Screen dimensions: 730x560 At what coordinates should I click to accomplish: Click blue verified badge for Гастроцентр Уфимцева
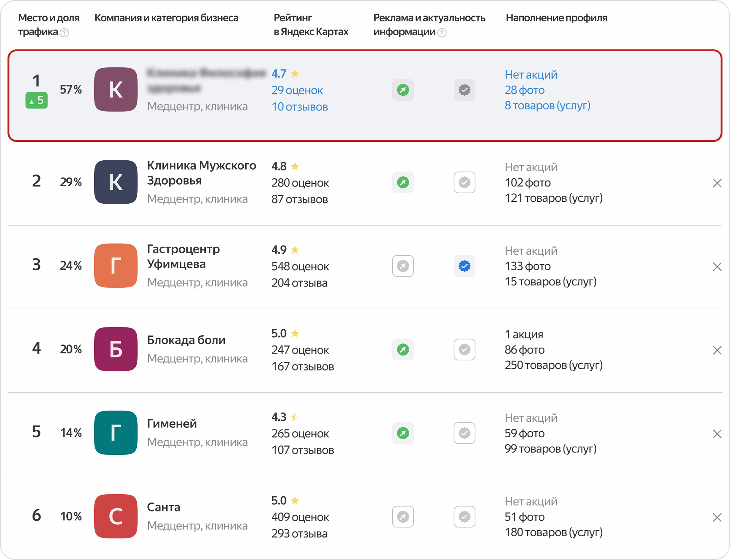click(464, 266)
